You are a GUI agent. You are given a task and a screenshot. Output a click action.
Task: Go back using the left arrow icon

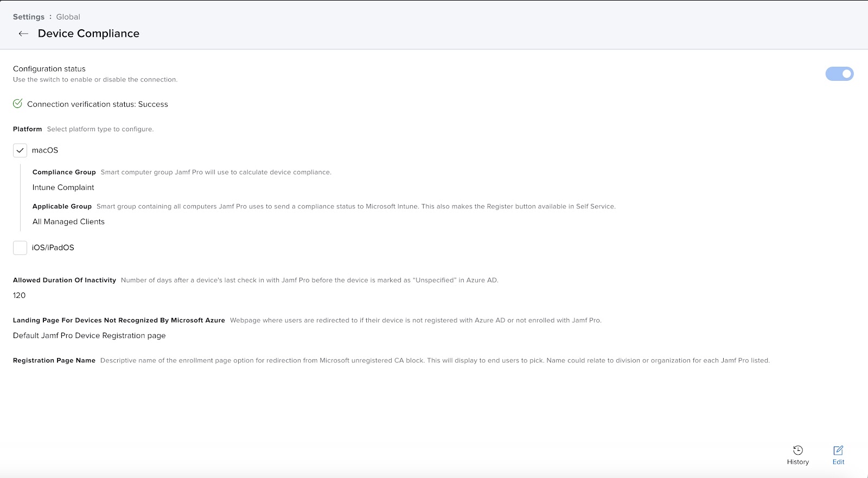[23, 34]
